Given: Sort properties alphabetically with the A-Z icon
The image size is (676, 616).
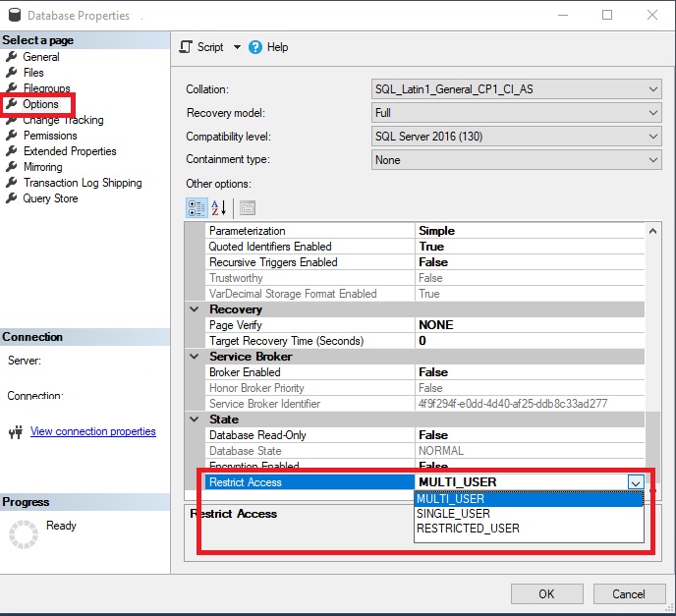Looking at the screenshot, I should pos(218,207).
